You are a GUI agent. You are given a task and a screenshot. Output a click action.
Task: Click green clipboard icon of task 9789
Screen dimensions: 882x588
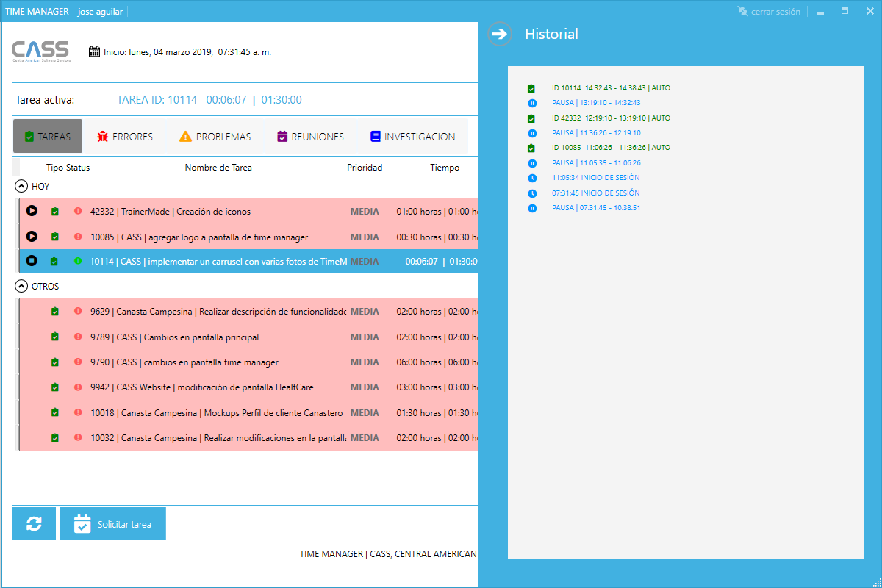pyautogui.click(x=54, y=337)
